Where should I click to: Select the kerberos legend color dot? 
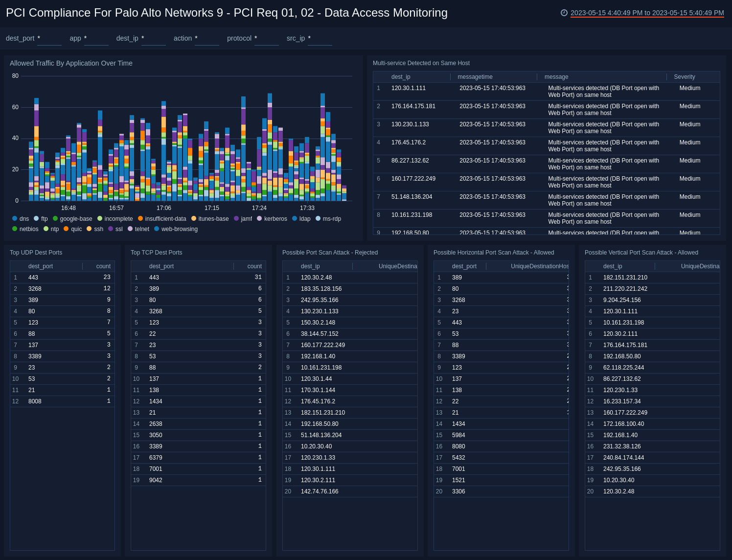(259, 219)
